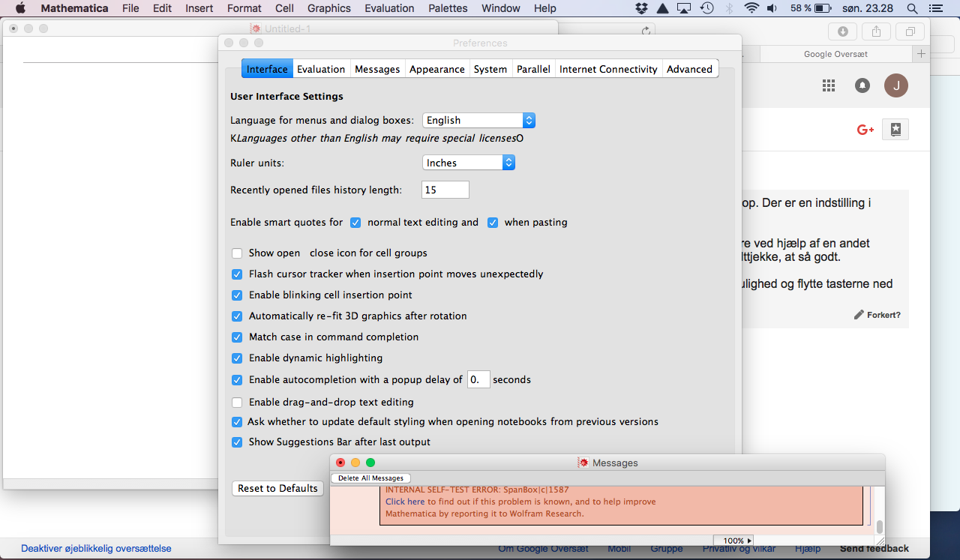960x560 pixels.
Task: Open the Palettes menu
Action: (448, 8)
